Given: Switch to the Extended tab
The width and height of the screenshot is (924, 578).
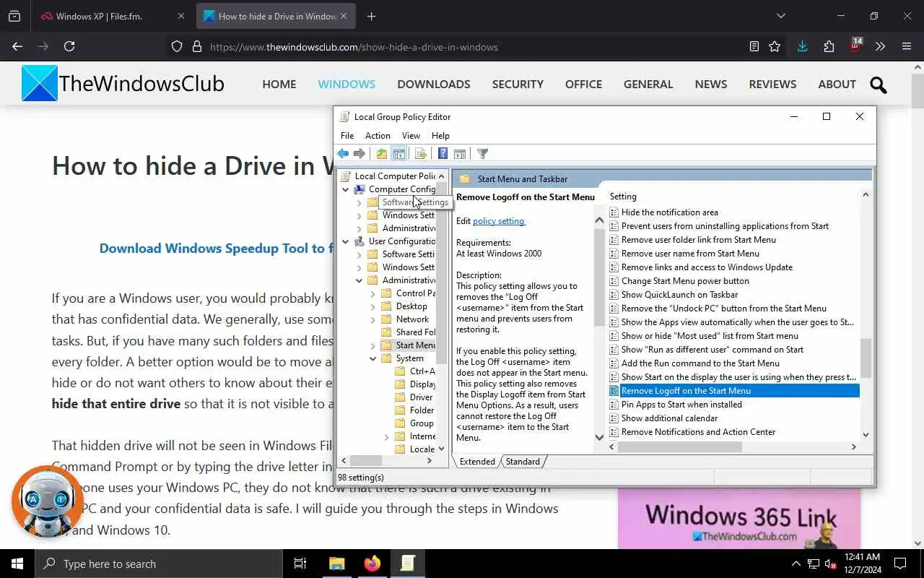Looking at the screenshot, I should (477, 461).
